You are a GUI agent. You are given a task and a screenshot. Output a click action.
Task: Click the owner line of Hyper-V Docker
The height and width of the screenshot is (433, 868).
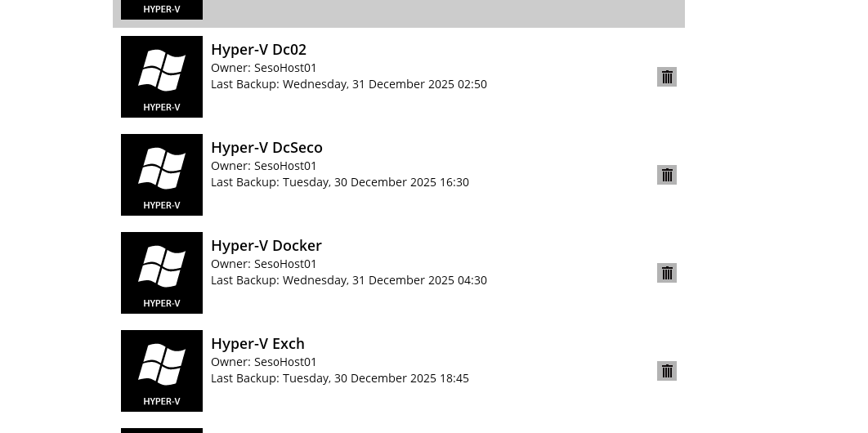[x=263, y=264]
